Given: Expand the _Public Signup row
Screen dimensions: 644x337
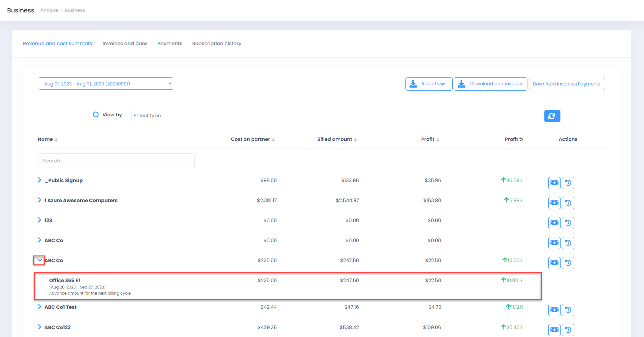Looking at the screenshot, I should coord(39,180).
